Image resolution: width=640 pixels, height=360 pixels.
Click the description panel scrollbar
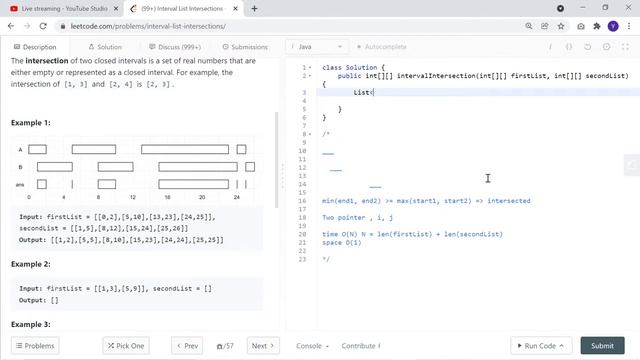(276, 159)
